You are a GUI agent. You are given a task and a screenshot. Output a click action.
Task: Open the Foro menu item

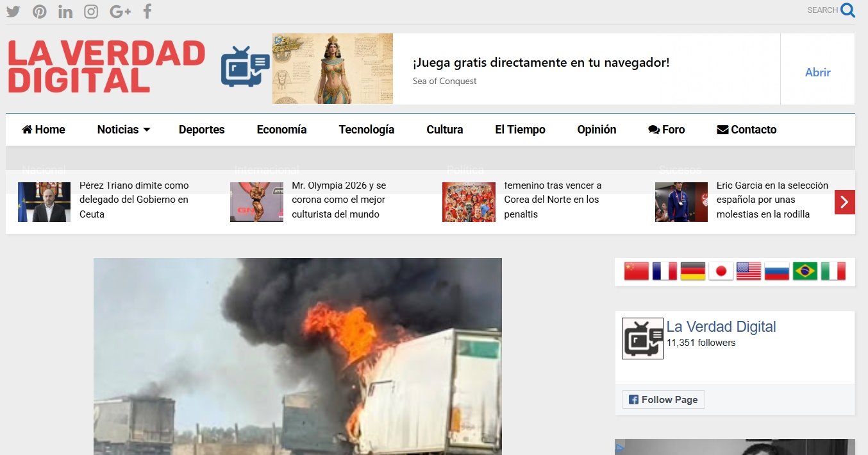pyautogui.click(x=667, y=130)
